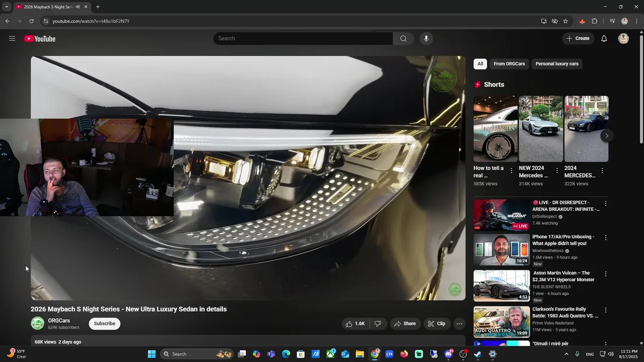Open a new browser tab

(x=98, y=7)
